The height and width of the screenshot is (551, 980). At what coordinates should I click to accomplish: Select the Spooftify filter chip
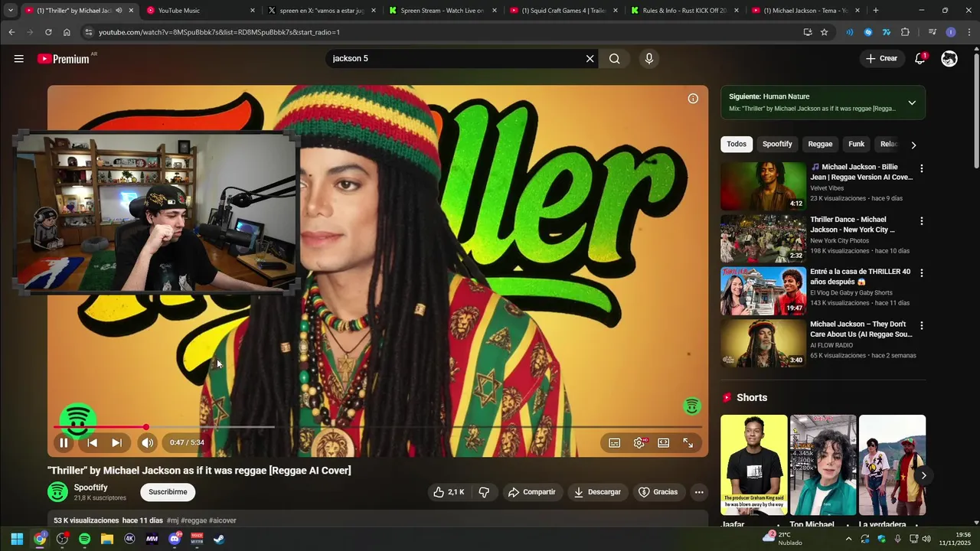[777, 144]
